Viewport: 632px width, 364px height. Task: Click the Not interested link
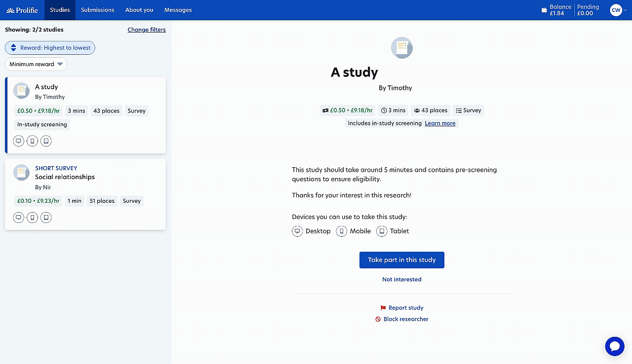[x=402, y=279]
